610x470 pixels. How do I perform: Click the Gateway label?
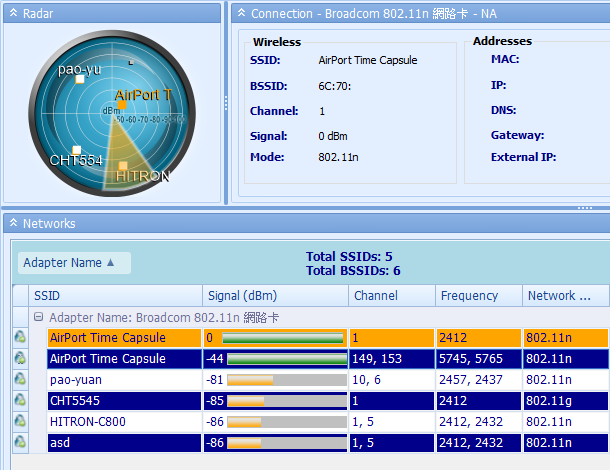[x=517, y=135]
